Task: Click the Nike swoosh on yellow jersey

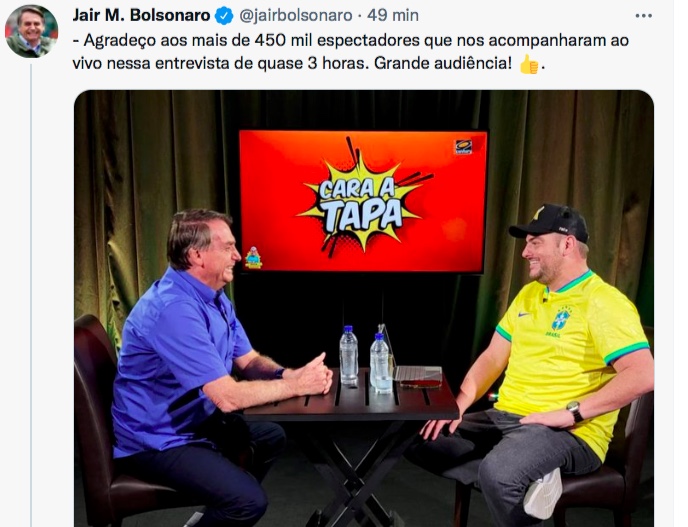Action: [x=523, y=315]
